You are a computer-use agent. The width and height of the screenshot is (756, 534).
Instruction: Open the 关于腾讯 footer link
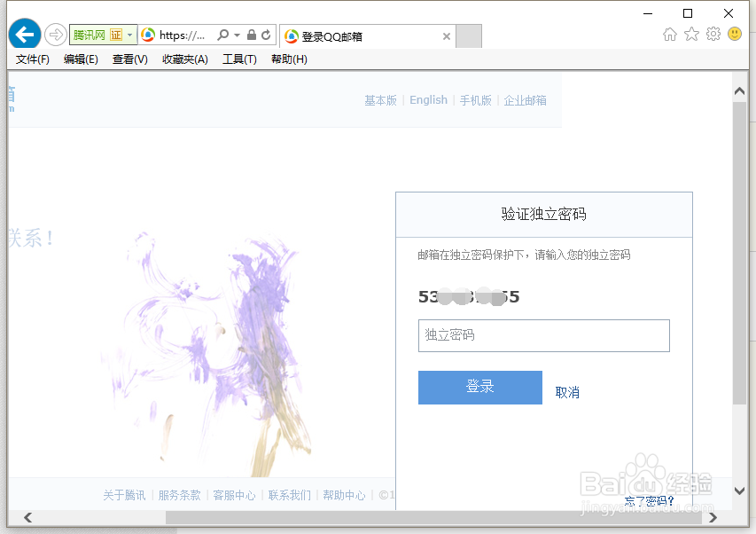(124, 495)
